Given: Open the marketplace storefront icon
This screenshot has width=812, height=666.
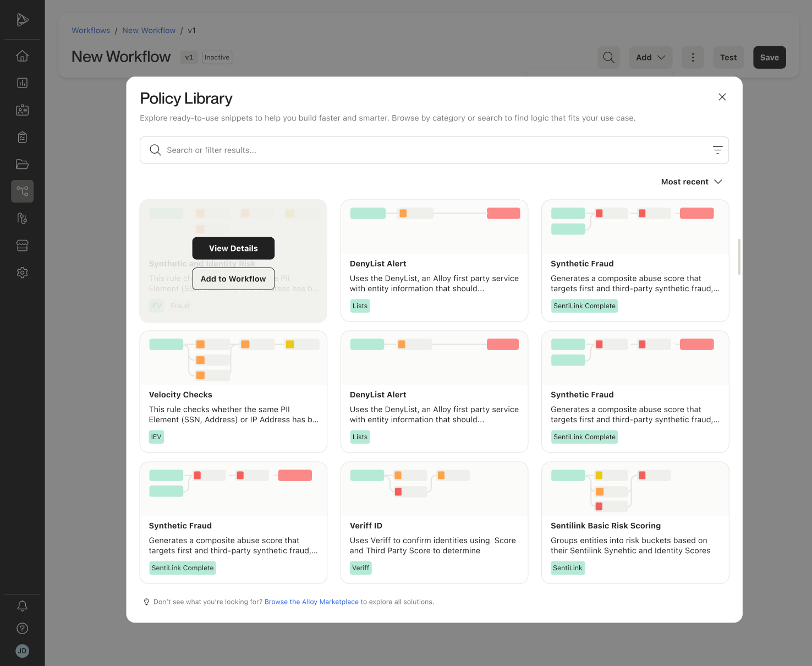Looking at the screenshot, I should 23,245.
